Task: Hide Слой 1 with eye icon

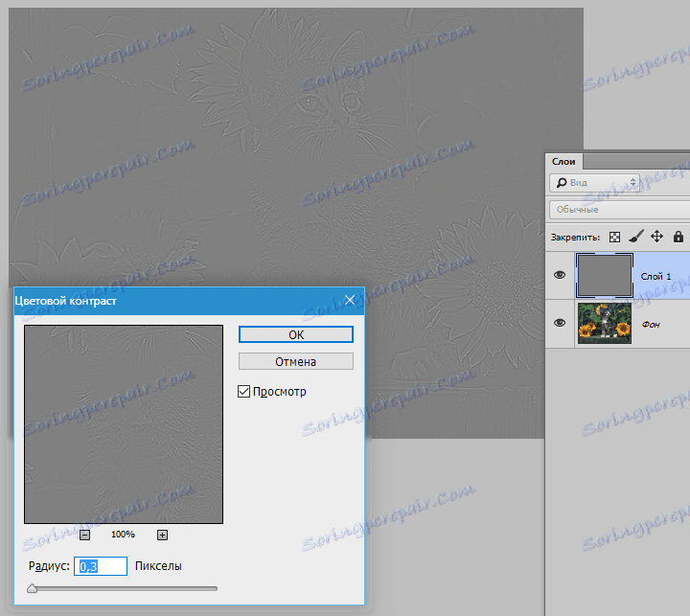Action: pyautogui.click(x=560, y=275)
